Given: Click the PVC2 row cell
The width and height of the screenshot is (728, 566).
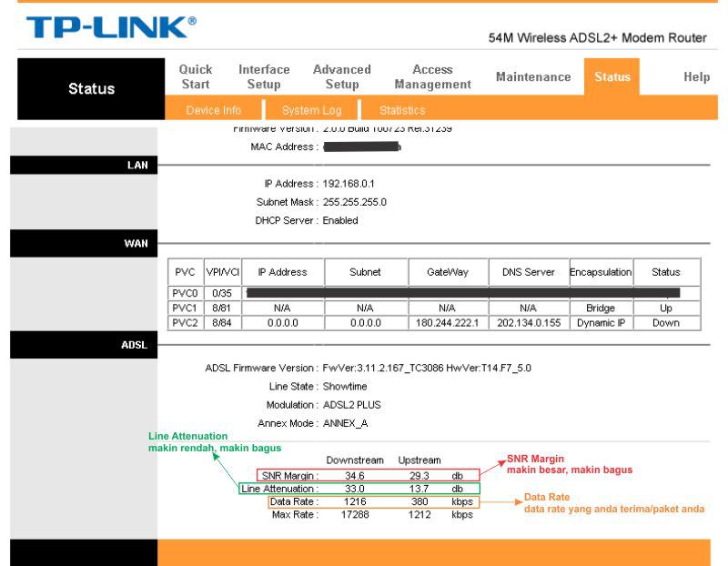Looking at the screenshot, I should pyautogui.click(x=185, y=323).
